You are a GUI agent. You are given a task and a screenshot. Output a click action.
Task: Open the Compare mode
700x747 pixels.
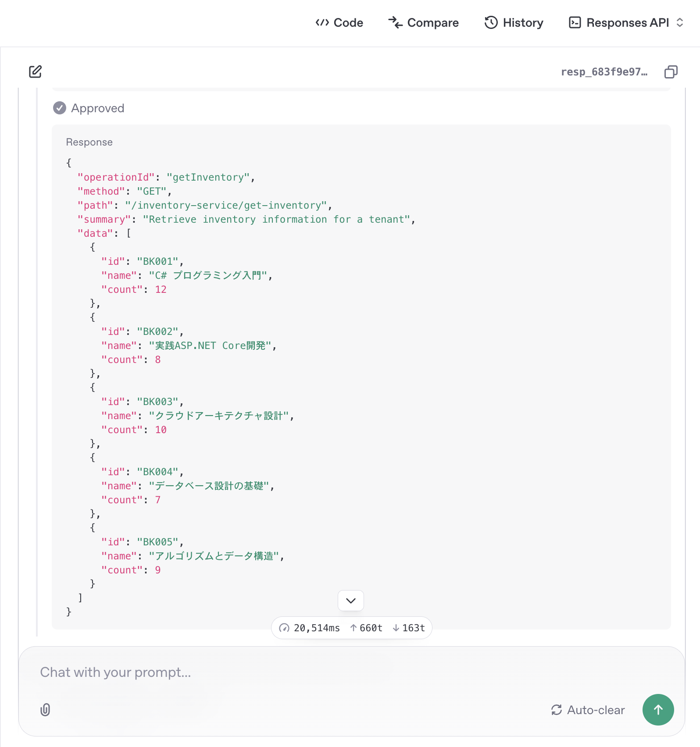(423, 23)
